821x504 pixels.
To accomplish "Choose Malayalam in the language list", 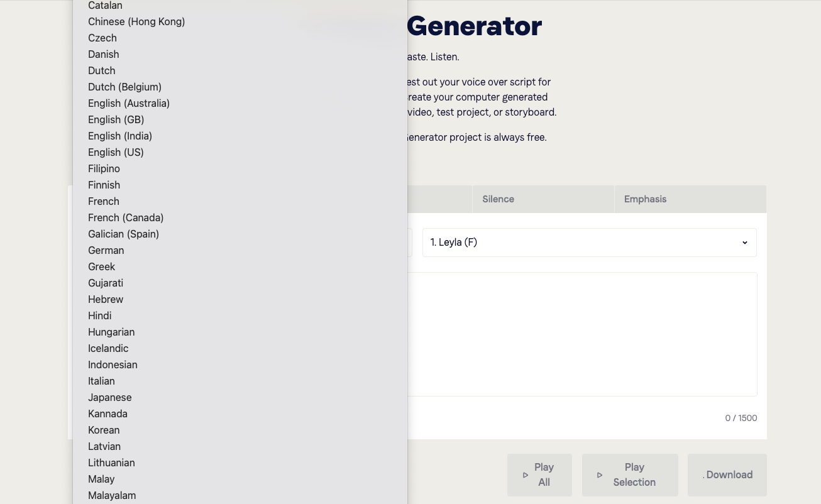I will 112,495.
